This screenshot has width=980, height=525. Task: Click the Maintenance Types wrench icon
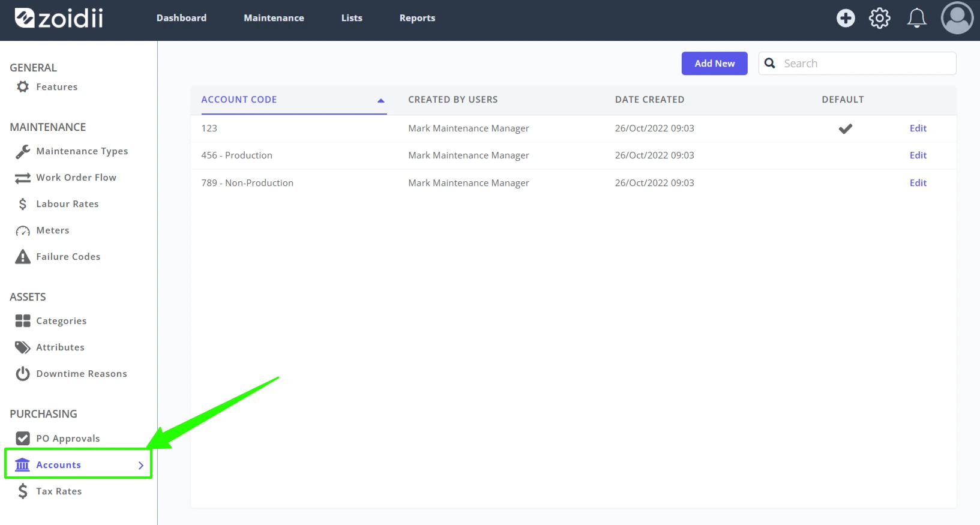click(23, 151)
